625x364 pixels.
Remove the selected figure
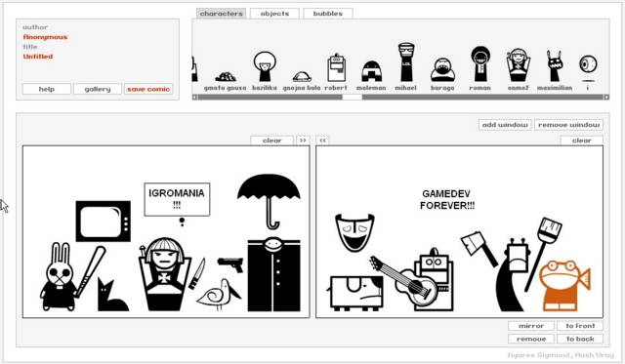531,339
